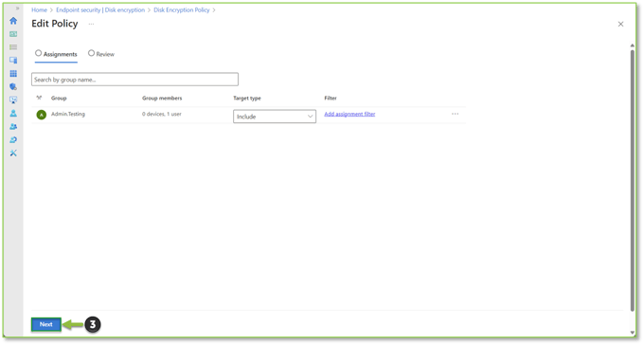Click the Filter column header
The height and width of the screenshot is (345, 644).
pos(331,99)
